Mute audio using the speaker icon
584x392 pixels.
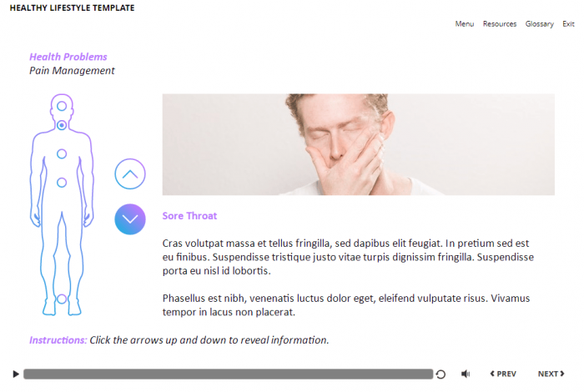coord(466,374)
